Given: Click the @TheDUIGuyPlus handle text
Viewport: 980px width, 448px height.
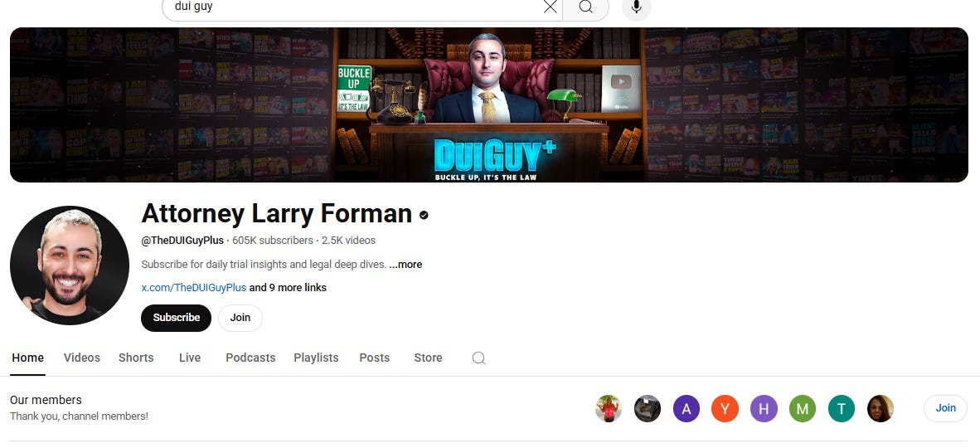Looking at the screenshot, I should coord(182,241).
